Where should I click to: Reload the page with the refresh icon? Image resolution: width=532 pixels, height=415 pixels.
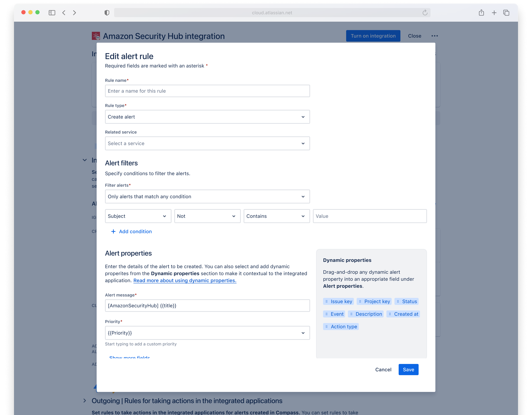click(425, 13)
